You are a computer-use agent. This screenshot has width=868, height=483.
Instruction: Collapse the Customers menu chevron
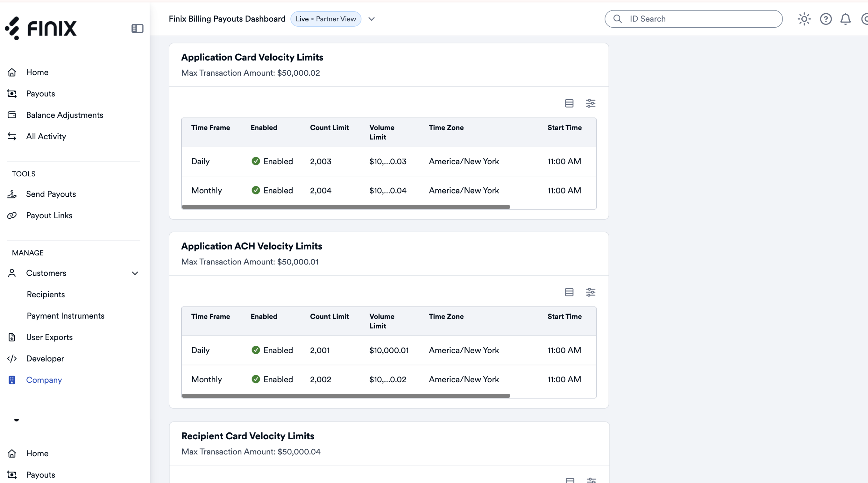pyautogui.click(x=135, y=273)
